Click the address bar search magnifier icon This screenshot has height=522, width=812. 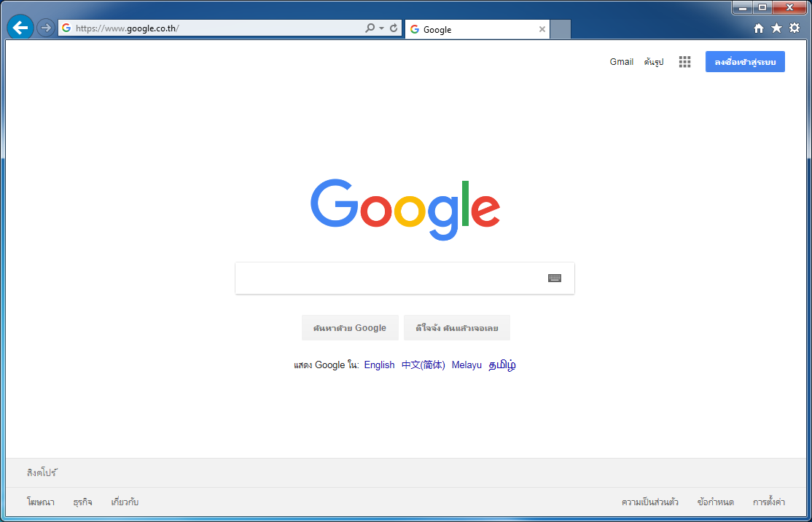[370, 28]
